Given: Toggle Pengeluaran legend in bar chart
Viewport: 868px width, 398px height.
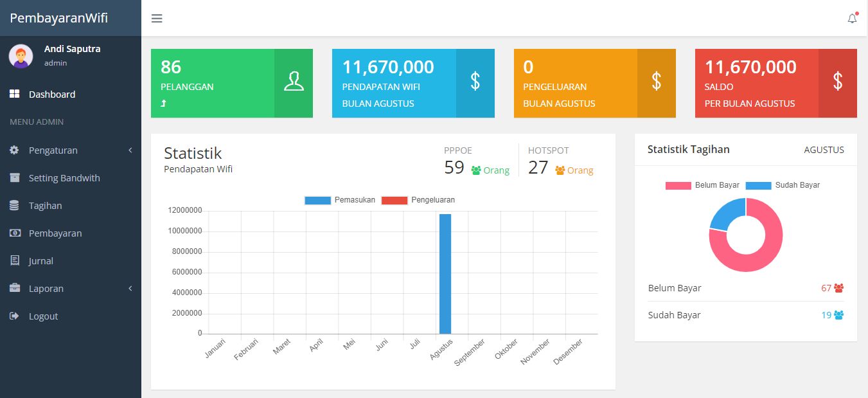Looking at the screenshot, I should (x=419, y=200).
